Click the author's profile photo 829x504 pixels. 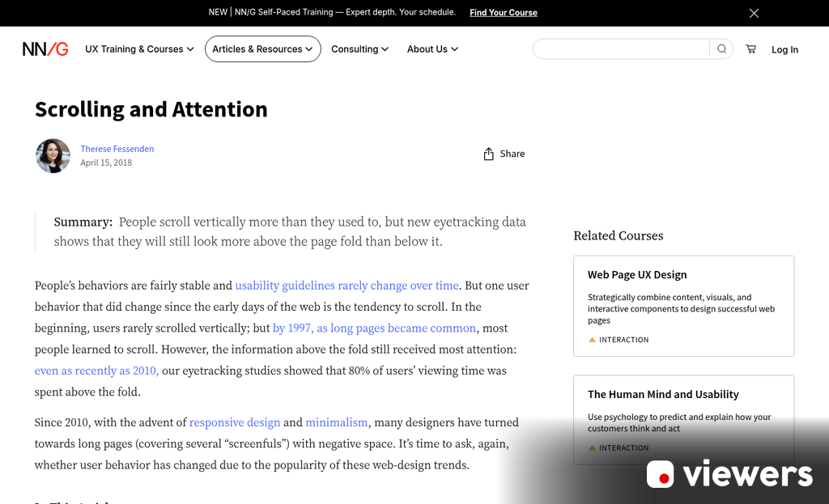coord(53,155)
